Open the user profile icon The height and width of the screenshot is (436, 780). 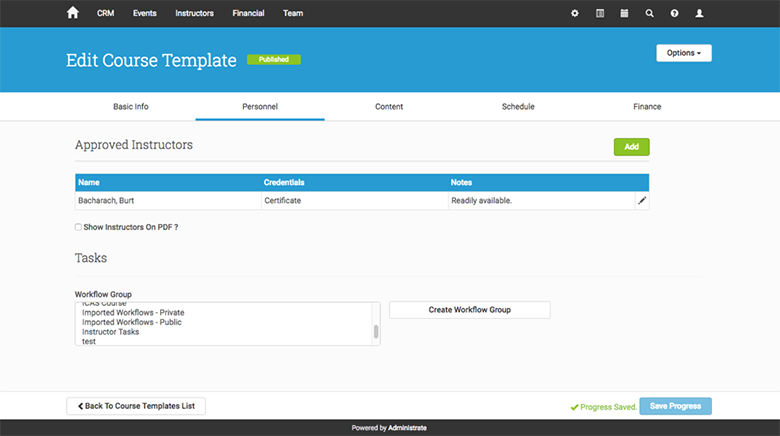click(699, 13)
